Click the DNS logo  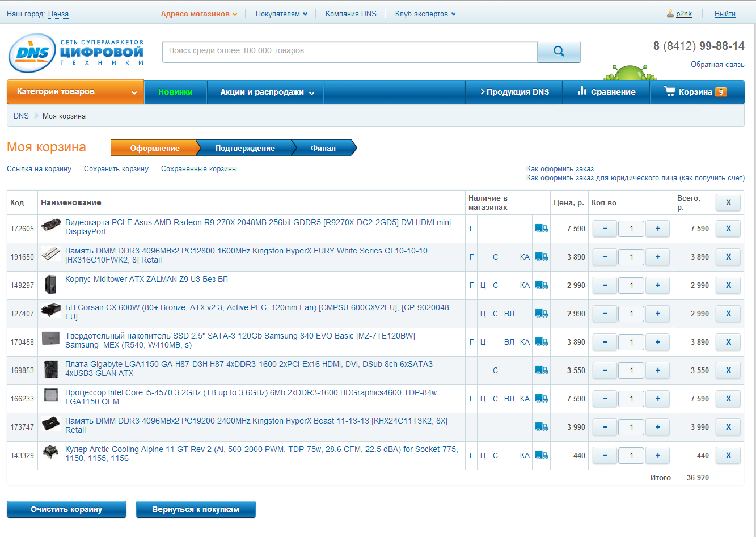click(x=33, y=54)
